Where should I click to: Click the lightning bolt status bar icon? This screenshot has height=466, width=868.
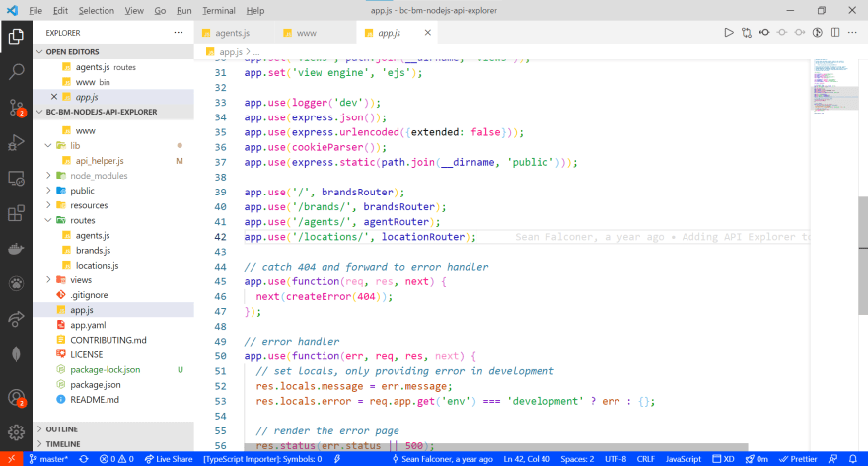(x=337, y=459)
